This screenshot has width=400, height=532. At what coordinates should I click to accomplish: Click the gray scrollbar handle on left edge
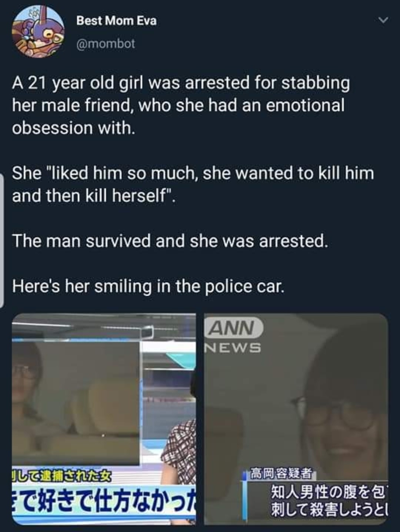point(2,241)
